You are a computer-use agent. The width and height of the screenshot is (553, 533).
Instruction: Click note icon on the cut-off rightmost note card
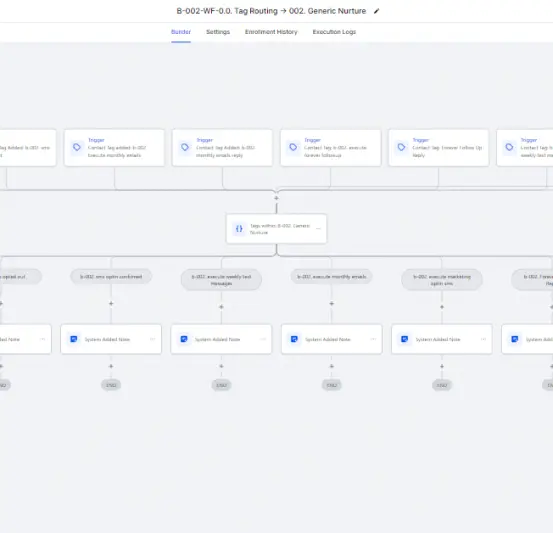coord(515,339)
